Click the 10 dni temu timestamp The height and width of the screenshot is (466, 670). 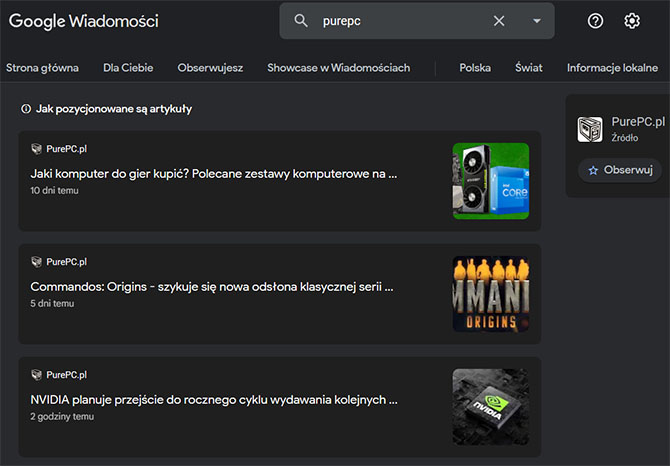(54, 191)
